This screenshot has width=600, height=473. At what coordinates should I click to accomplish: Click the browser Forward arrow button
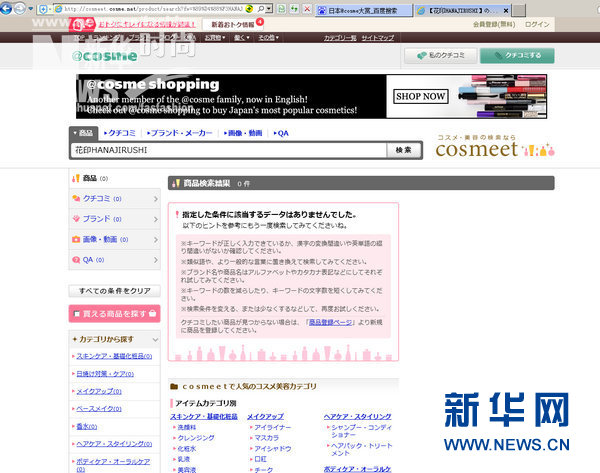[20, 8]
